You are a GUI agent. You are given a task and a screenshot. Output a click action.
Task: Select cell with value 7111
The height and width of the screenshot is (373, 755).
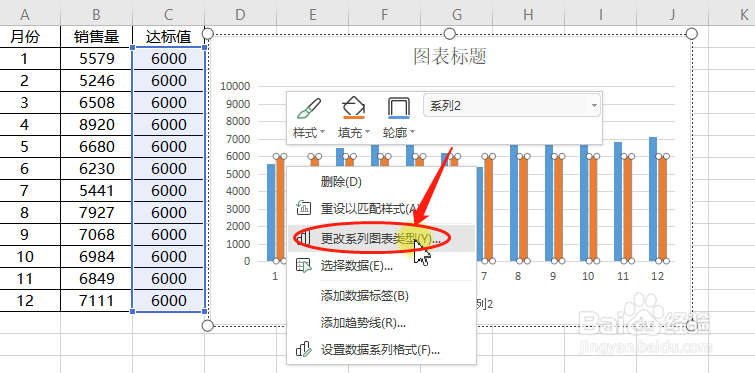point(96,301)
